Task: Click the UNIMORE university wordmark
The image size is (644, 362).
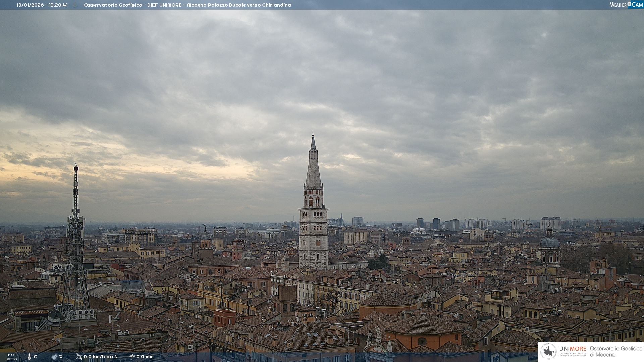Action: [573, 349]
